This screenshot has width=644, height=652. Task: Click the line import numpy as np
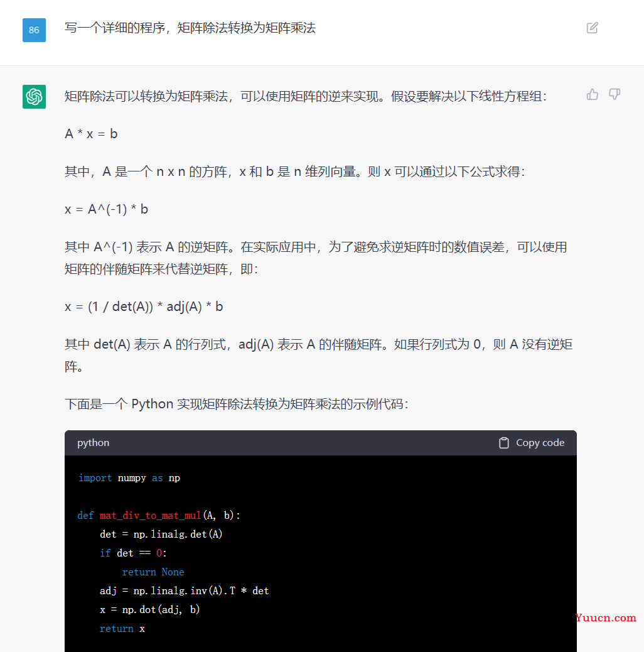129,478
